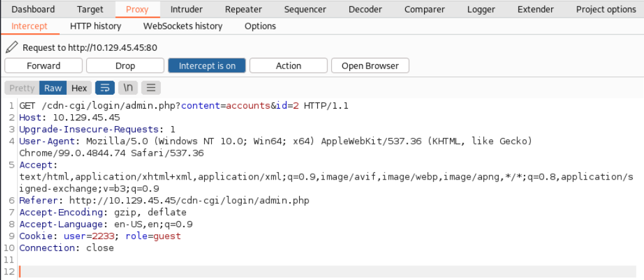Drop the intercepted request
The image size is (644, 280).
[125, 66]
